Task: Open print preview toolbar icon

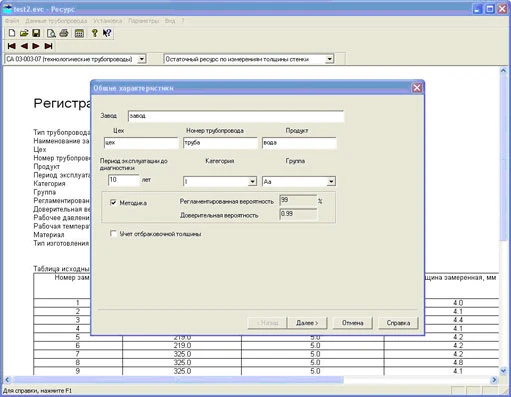Action: tap(51, 33)
